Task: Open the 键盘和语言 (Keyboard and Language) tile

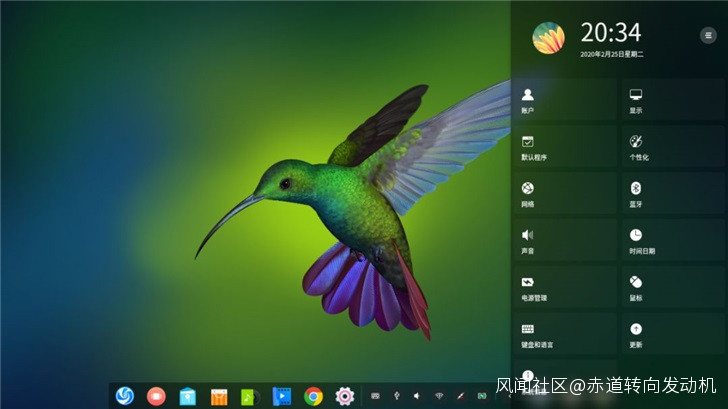Action: click(565, 335)
